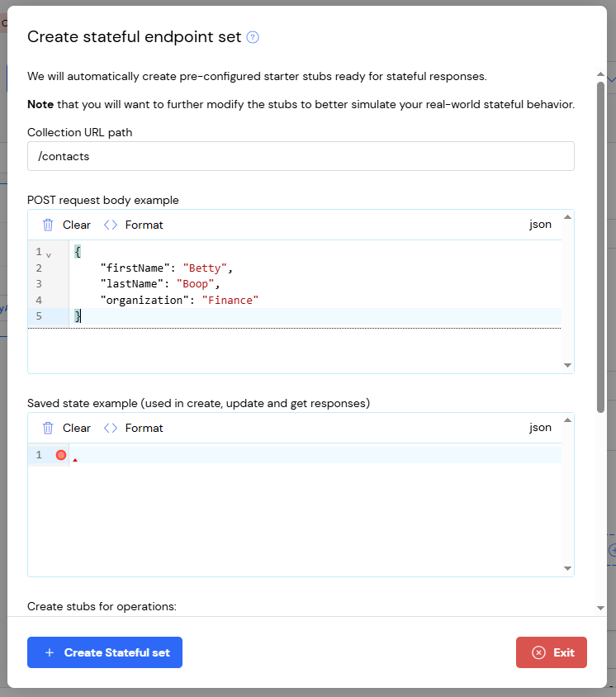Viewport: 616px width, 697px height.
Task: Focus the Collection URL path field
Action: coord(301,156)
